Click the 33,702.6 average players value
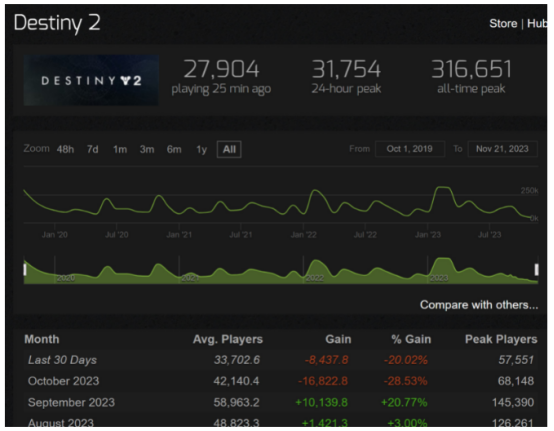The image size is (554, 431). [x=237, y=360]
